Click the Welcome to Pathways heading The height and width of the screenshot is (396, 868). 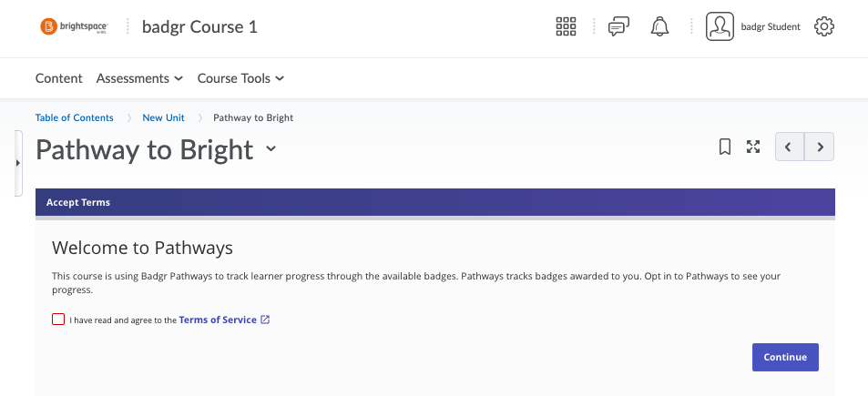(x=142, y=248)
